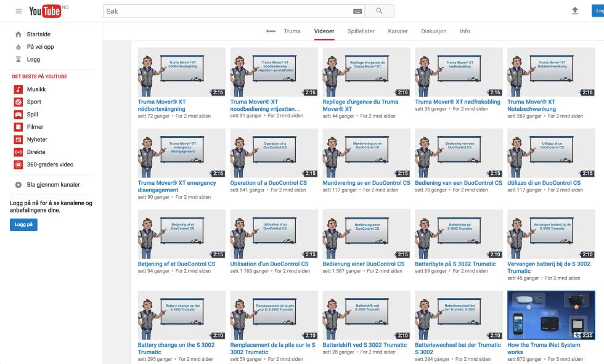
Task: Select the Musikk category
Action: click(x=36, y=89)
